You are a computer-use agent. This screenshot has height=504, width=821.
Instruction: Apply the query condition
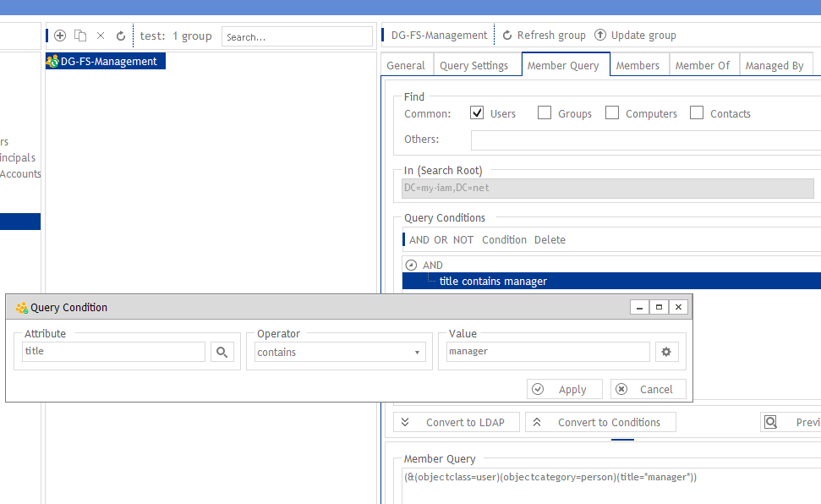[x=564, y=389]
